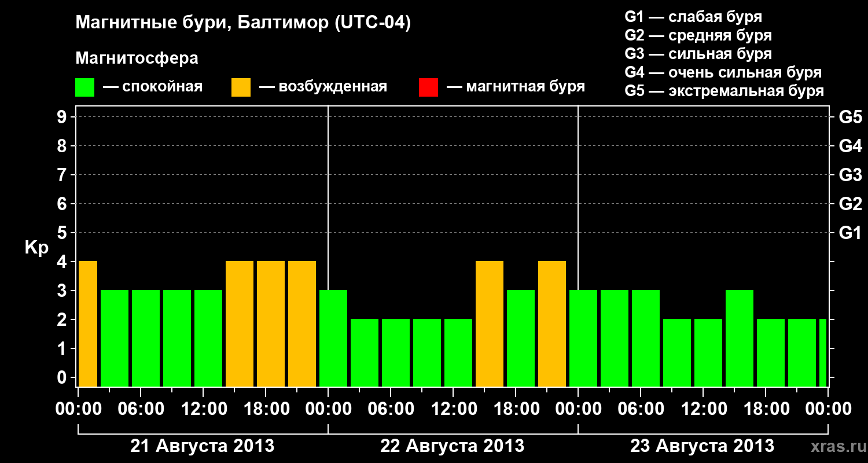This screenshot has width=868, height=463.
Task: Click Kp 2 bar above 12:00 on 23 August
Action: (x=708, y=353)
